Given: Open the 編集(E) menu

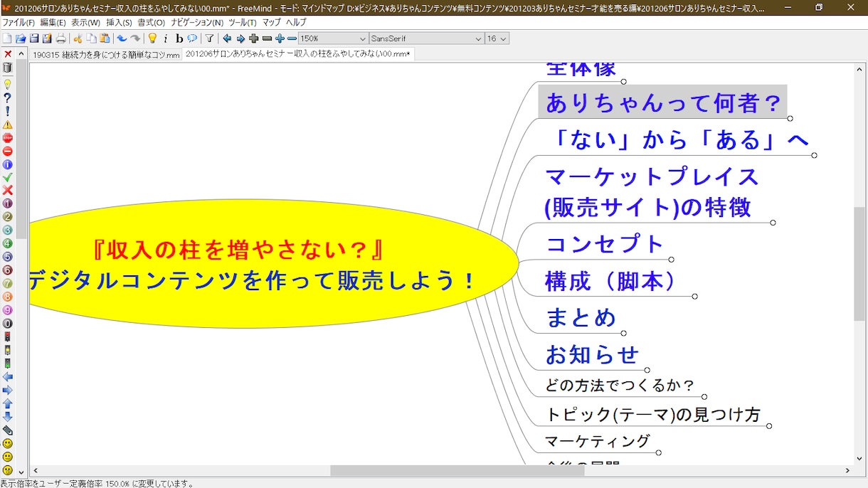Looking at the screenshot, I should (x=53, y=23).
